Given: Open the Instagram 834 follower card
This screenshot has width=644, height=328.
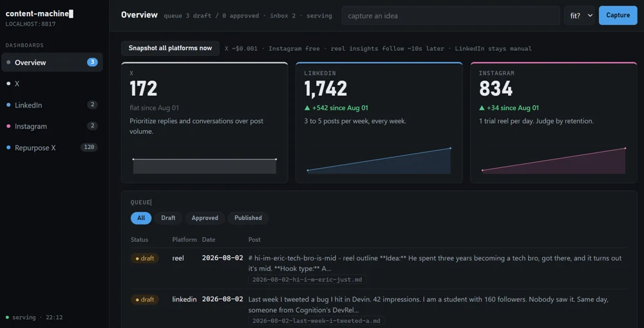Looking at the screenshot, I should pyautogui.click(x=554, y=123).
